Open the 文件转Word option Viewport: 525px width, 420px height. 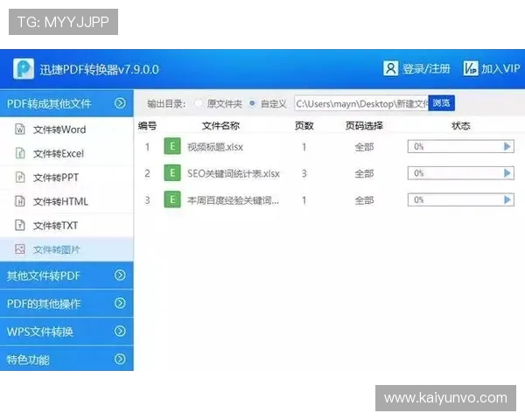click(67, 129)
